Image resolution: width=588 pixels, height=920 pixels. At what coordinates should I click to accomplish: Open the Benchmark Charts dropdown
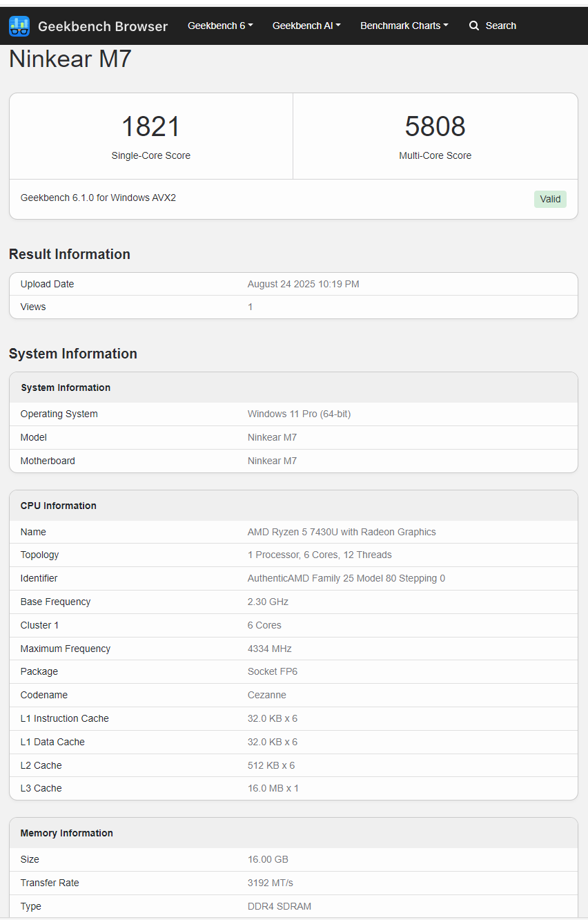pyautogui.click(x=404, y=26)
